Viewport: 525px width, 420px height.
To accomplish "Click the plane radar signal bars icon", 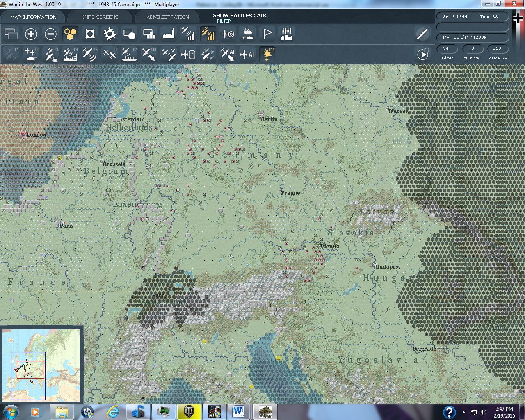I will [x=188, y=34].
